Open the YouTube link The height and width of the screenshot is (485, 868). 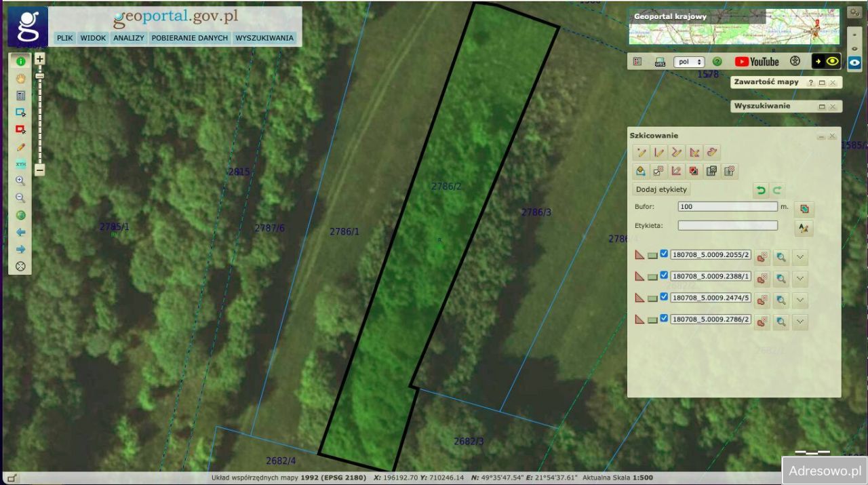pyautogui.click(x=757, y=62)
